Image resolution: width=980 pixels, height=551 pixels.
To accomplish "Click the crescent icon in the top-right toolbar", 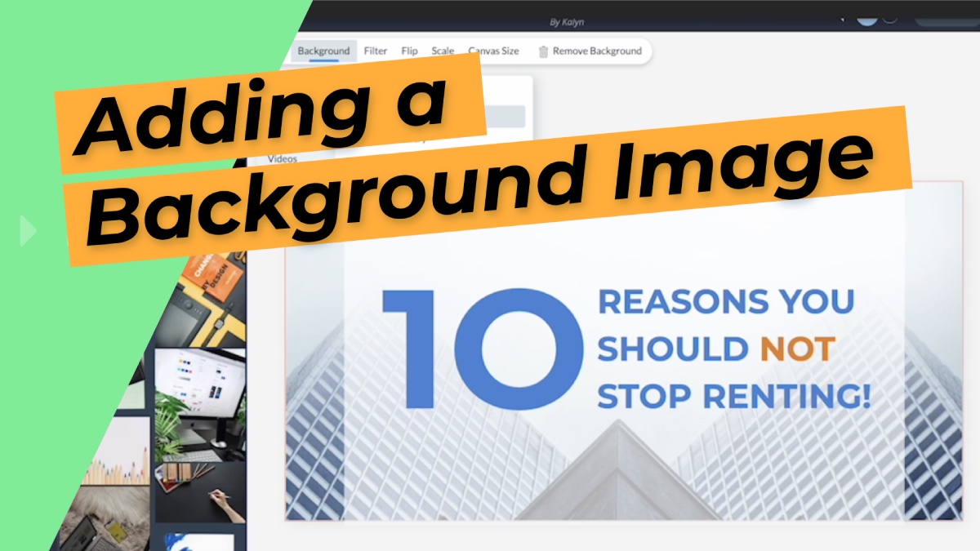I will point(890,21).
